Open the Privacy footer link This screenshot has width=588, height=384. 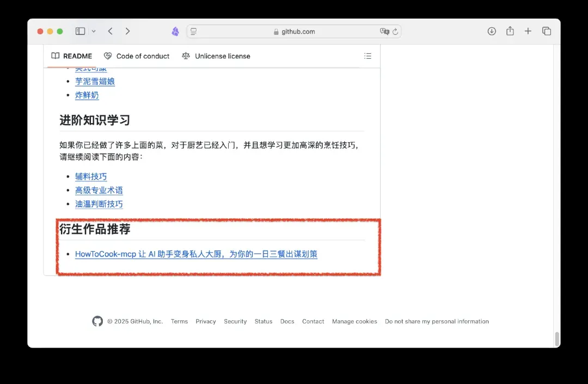[x=205, y=321]
